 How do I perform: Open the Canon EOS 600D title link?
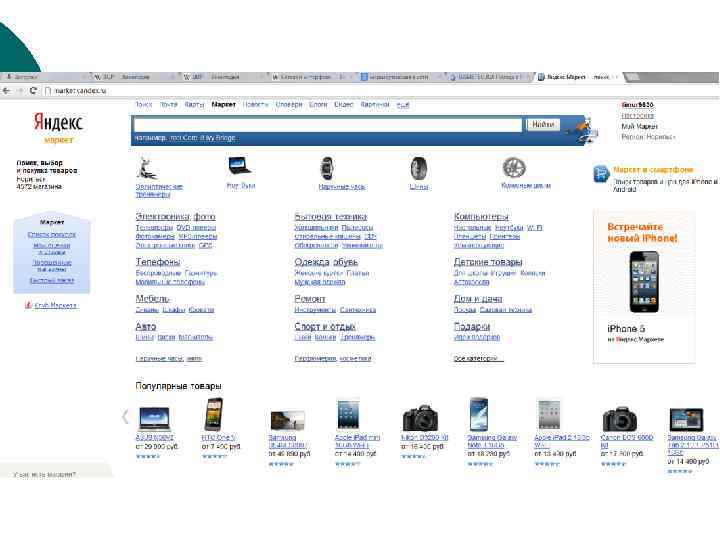tap(627, 441)
